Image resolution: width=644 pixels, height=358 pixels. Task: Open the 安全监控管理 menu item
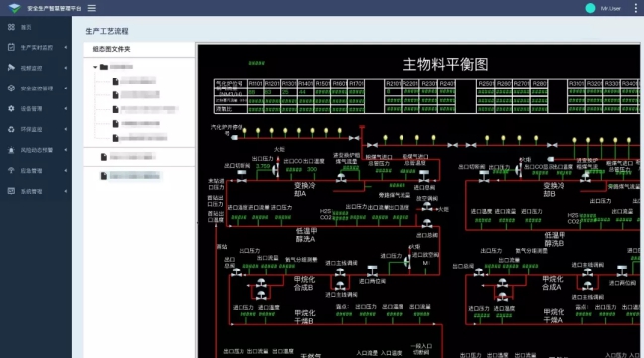click(x=37, y=89)
